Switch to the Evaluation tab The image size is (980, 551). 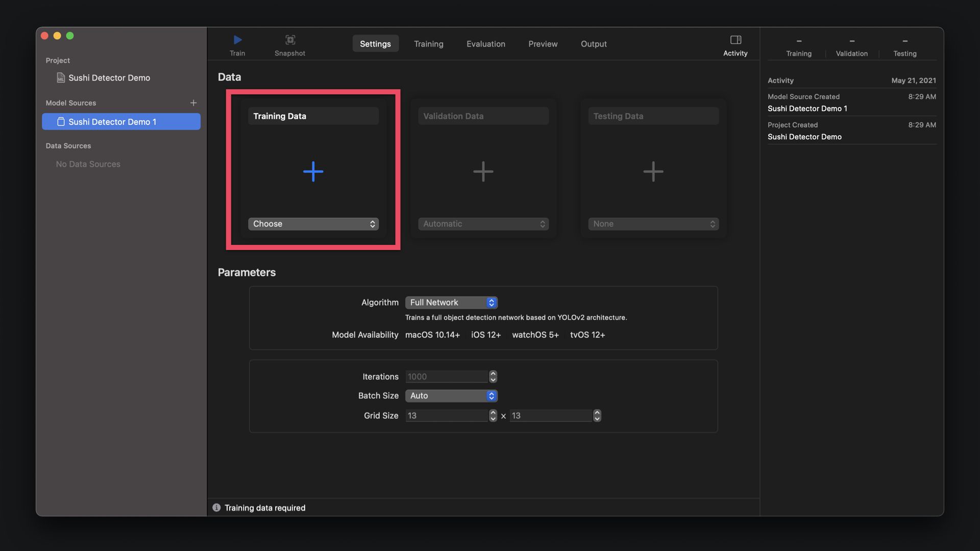[485, 44]
